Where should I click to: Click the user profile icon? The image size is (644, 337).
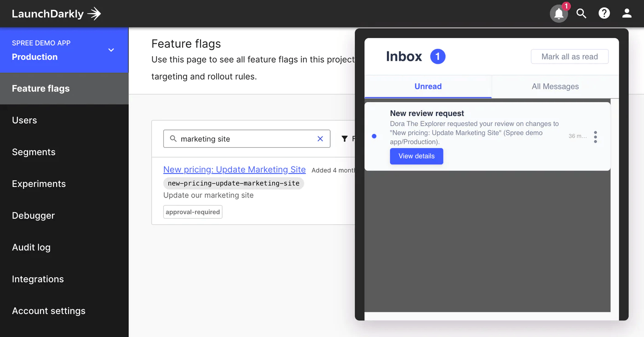click(627, 13)
